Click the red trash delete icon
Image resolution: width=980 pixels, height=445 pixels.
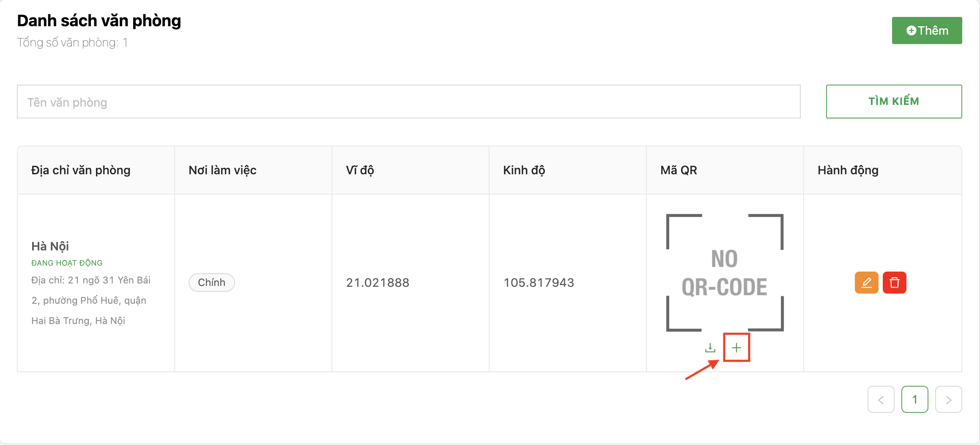pyautogui.click(x=894, y=283)
